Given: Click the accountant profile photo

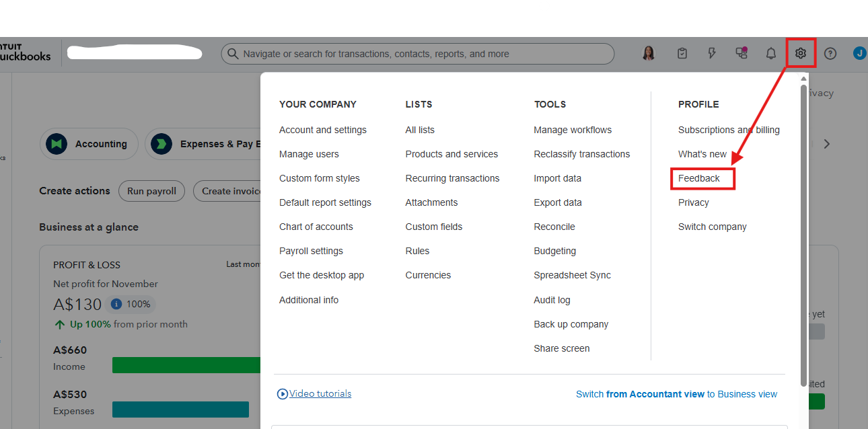Looking at the screenshot, I should (x=649, y=54).
